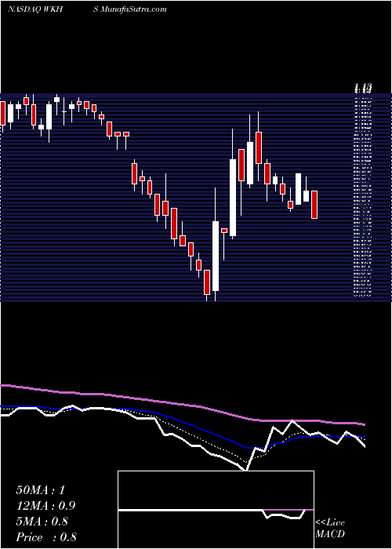
Task: Click the <<Live MACD label
Action: click(330, 529)
